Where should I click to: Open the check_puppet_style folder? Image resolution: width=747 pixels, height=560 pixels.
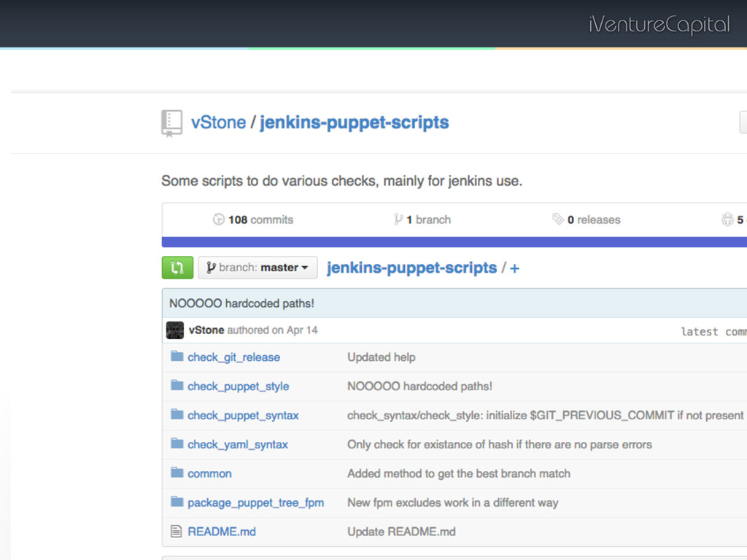[x=239, y=386]
